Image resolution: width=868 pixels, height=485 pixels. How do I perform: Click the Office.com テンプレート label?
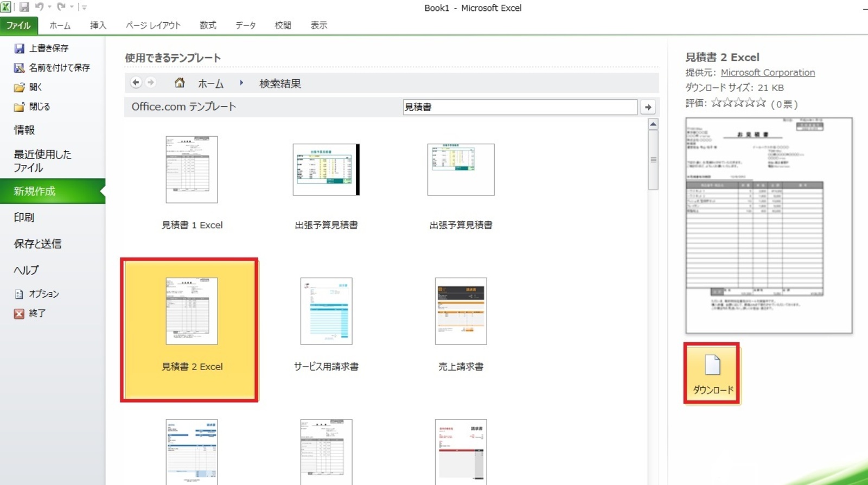pos(184,107)
